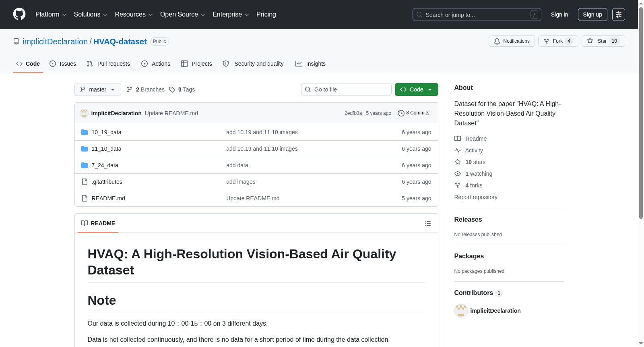Open the master branch selector dropdown
Image resolution: width=644 pixels, height=347 pixels.
tap(98, 89)
